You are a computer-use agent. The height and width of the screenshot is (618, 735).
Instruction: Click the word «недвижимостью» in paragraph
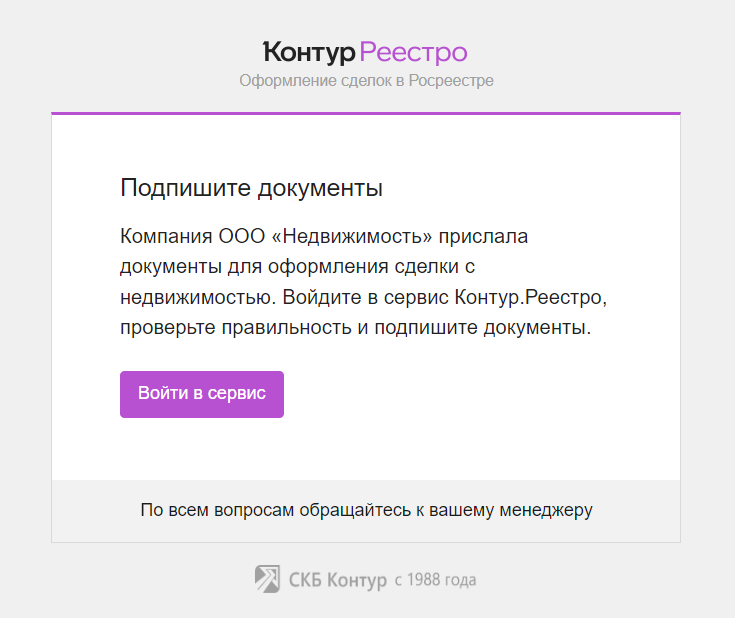click(x=198, y=297)
